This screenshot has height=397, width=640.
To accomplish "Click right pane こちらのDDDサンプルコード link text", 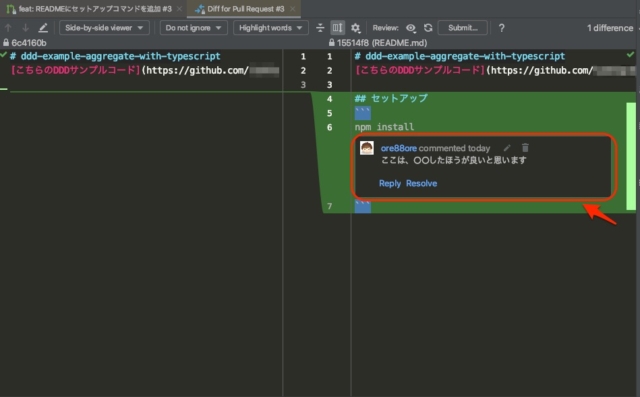I will 420,70.
